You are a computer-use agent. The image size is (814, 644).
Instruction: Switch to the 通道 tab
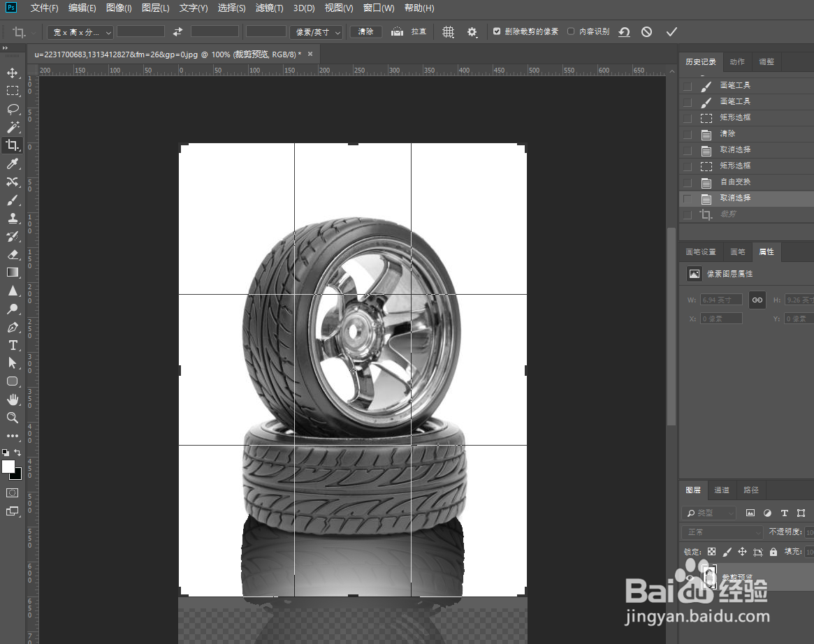pyautogui.click(x=722, y=490)
